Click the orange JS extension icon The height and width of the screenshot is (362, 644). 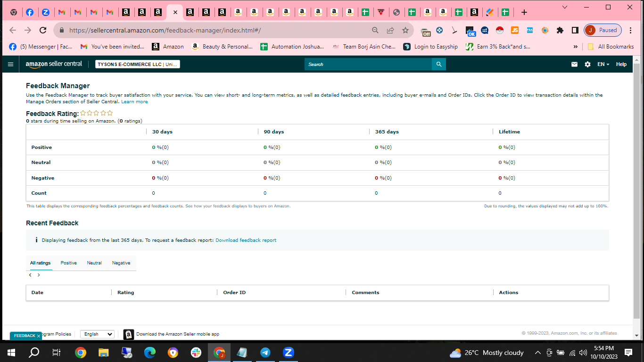(515, 30)
